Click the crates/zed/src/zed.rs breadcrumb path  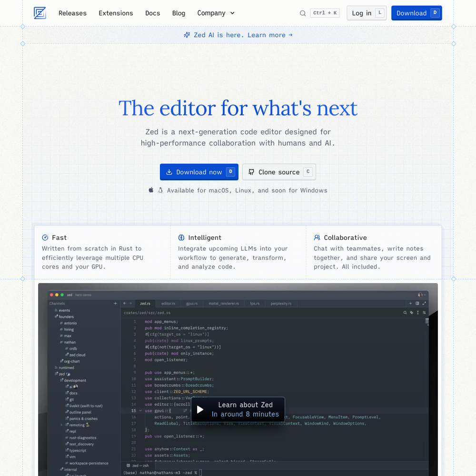(147, 313)
